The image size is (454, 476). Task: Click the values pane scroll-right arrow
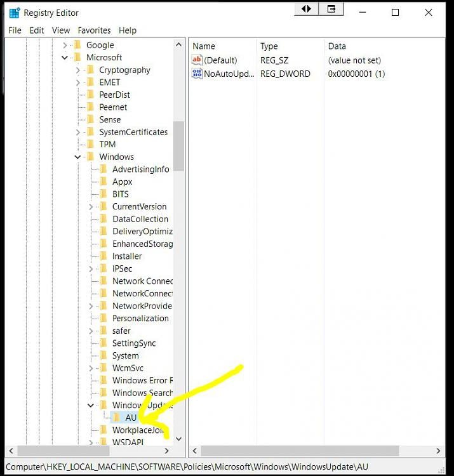(438, 451)
